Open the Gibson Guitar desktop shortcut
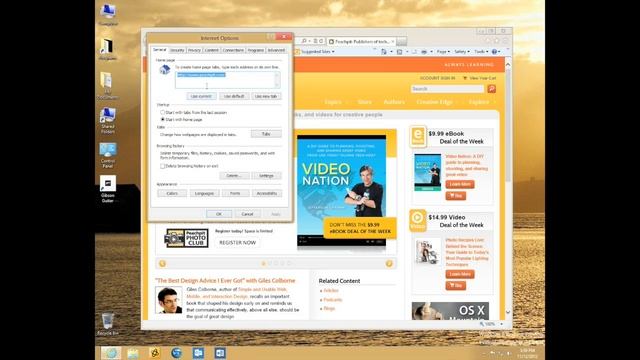Screen dimensions: 640x360 (x=108, y=189)
